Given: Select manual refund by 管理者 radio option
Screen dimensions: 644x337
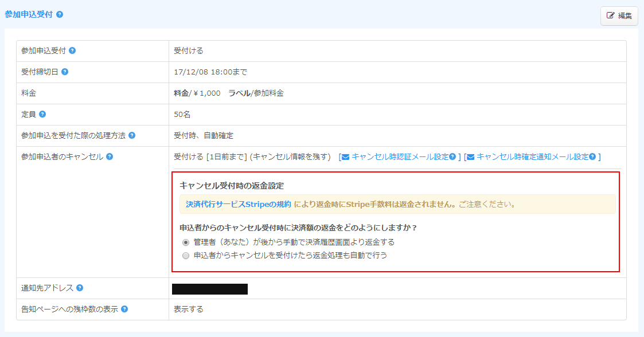Looking at the screenshot, I should (x=186, y=242).
